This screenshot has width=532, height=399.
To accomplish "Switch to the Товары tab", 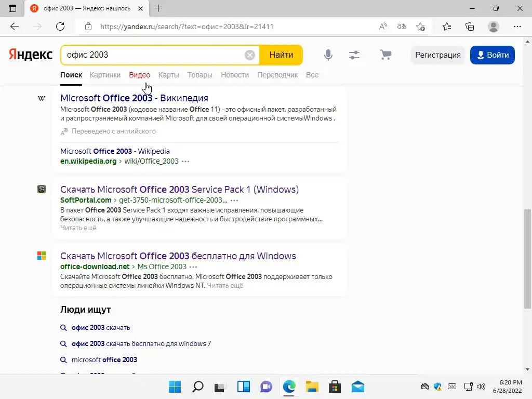I will click(200, 75).
